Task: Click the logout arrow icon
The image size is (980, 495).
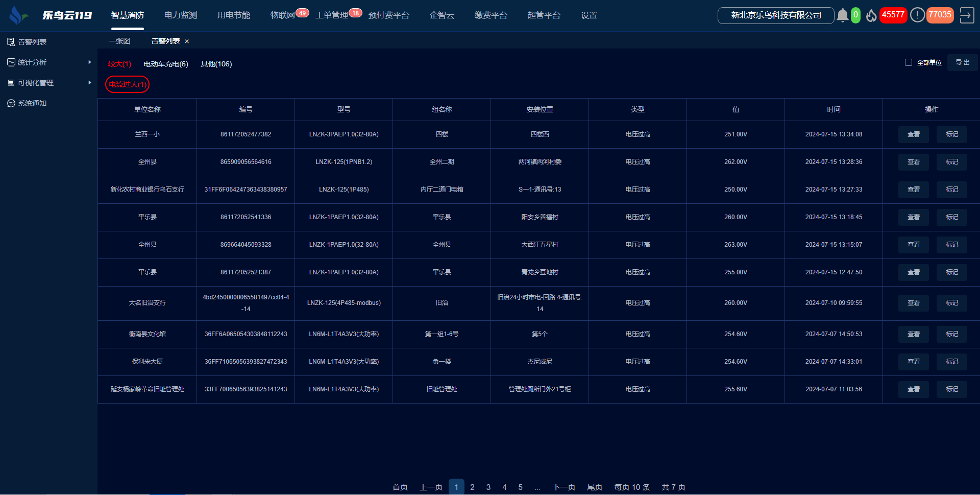Action: [x=966, y=15]
